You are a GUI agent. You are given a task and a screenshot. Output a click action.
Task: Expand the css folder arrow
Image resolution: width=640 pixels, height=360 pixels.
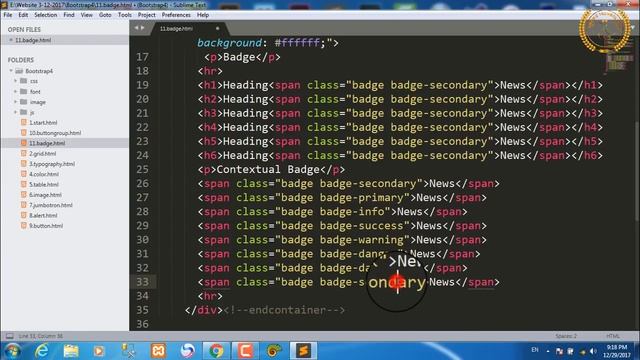click(16, 81)
